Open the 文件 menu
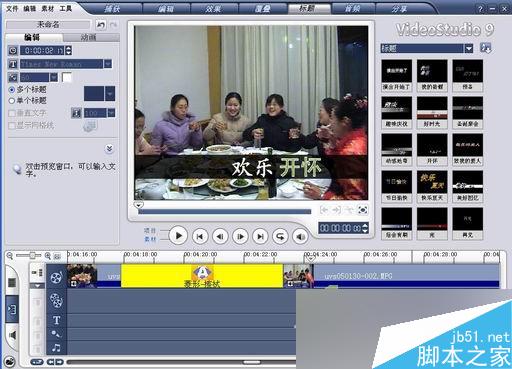 coord(12,9)
